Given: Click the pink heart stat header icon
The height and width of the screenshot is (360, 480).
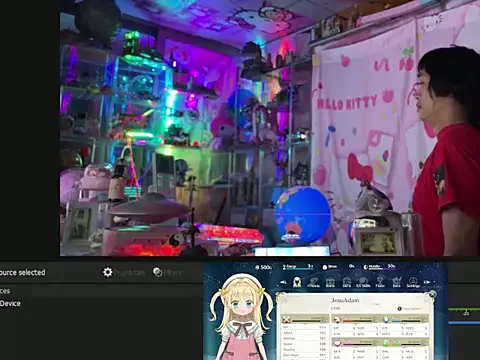Looking at the screenshot, I should (x=337, y=343).
